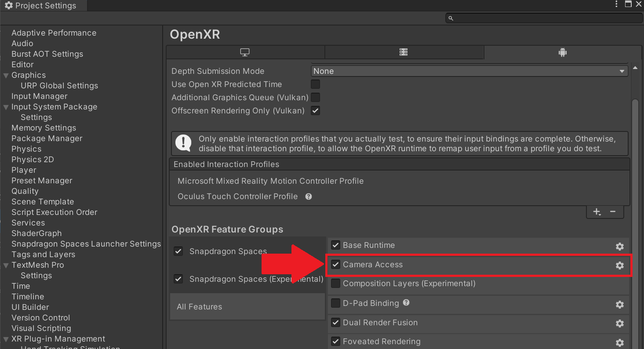Click help icon beside D-Pad Binding
Screen dimensions: 644x349
[406, 302]
